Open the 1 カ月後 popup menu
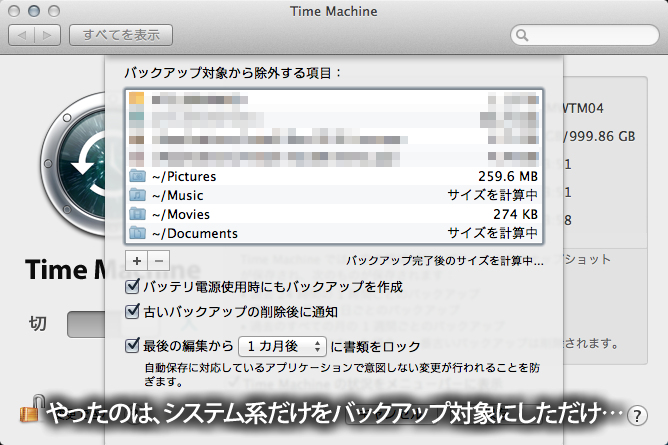This screenshot has height=445, width=668. [282, 346]
